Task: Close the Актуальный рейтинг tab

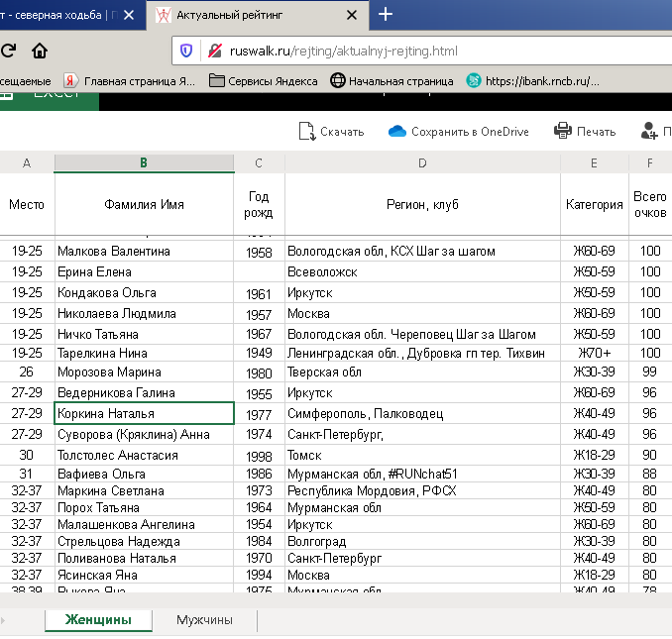Action: point(352,15)
